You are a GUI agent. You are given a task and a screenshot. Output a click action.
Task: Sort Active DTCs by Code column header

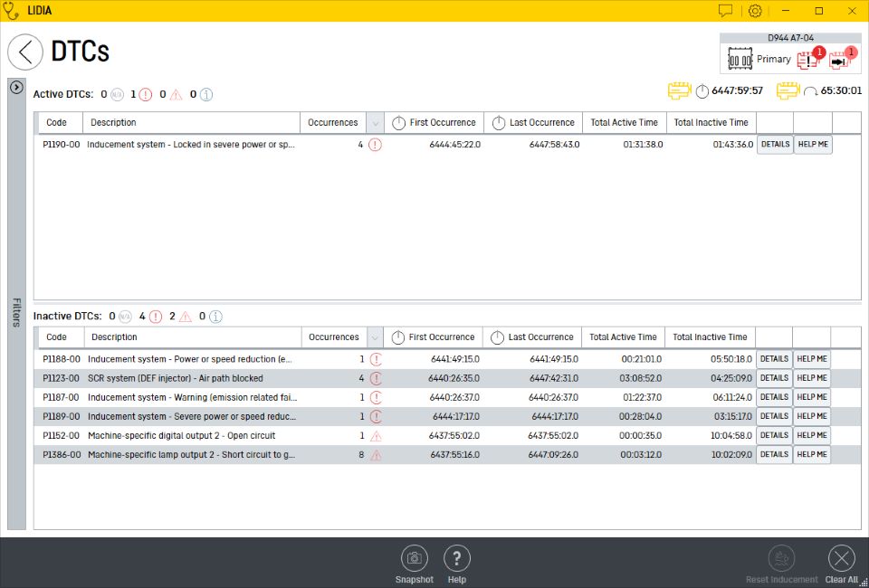point(56,123)
